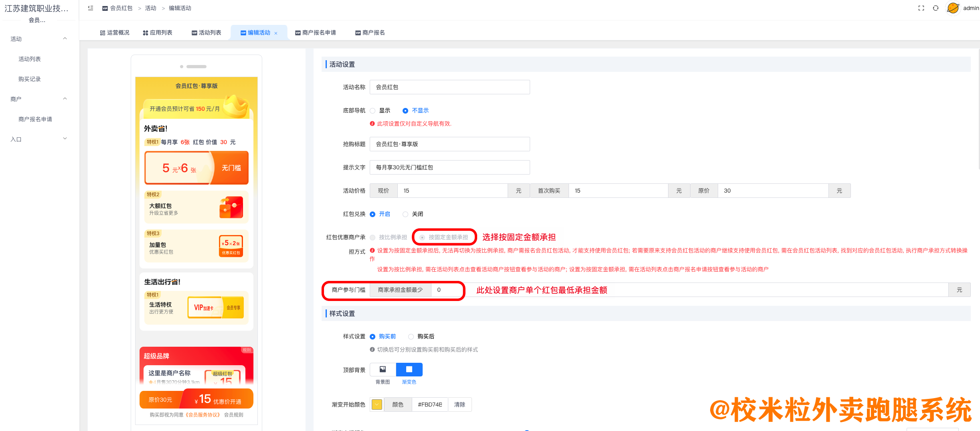This screenshot has width=980, height=431.
Task: Click the 活动名称 input field
Action: click(449, 87)
